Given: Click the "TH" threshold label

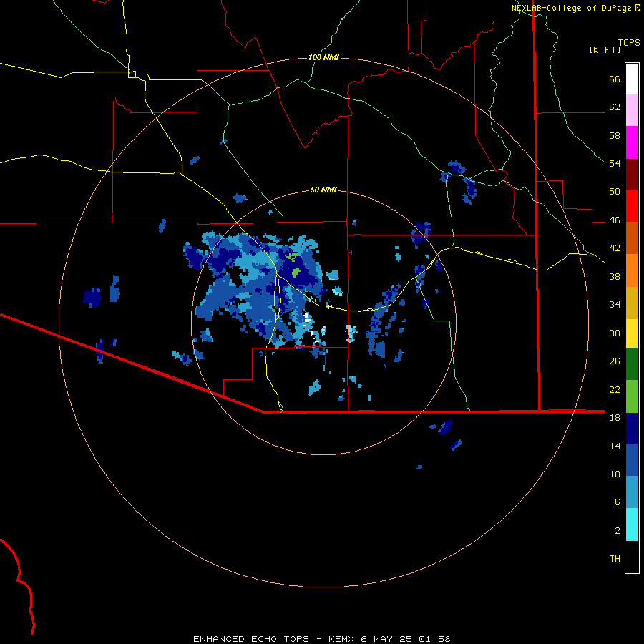Looking at the screenshot, I should coord(615,559).
